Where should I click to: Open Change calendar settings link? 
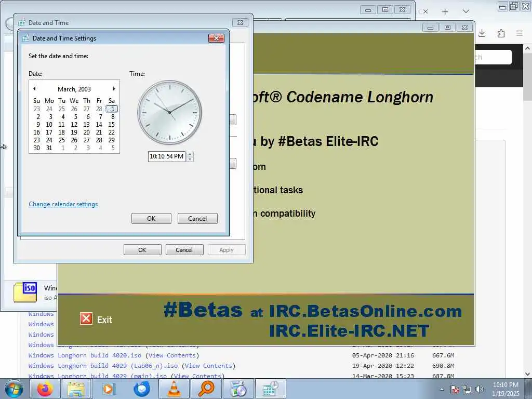[x=63, y=204]
